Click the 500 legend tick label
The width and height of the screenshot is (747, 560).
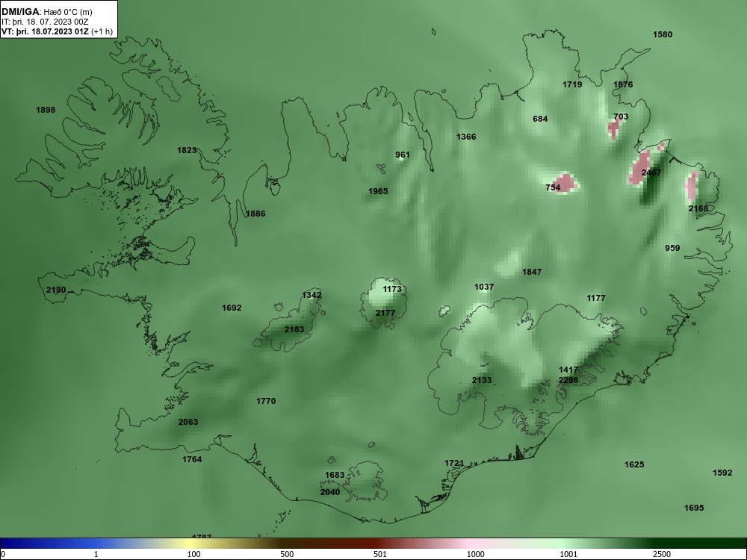(287, 554)
